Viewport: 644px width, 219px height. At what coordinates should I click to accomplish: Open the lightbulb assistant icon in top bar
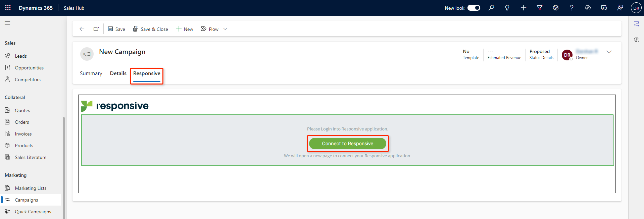[x=507, y=8]
